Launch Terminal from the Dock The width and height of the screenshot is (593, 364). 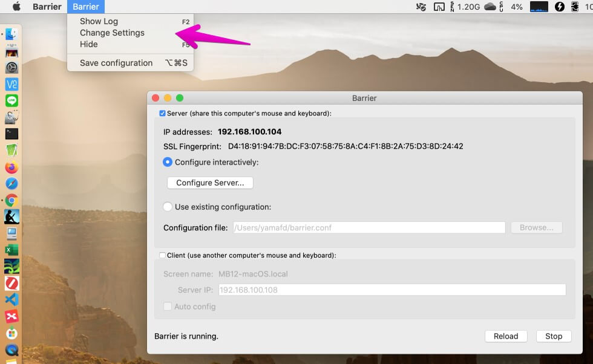point(11,134)
